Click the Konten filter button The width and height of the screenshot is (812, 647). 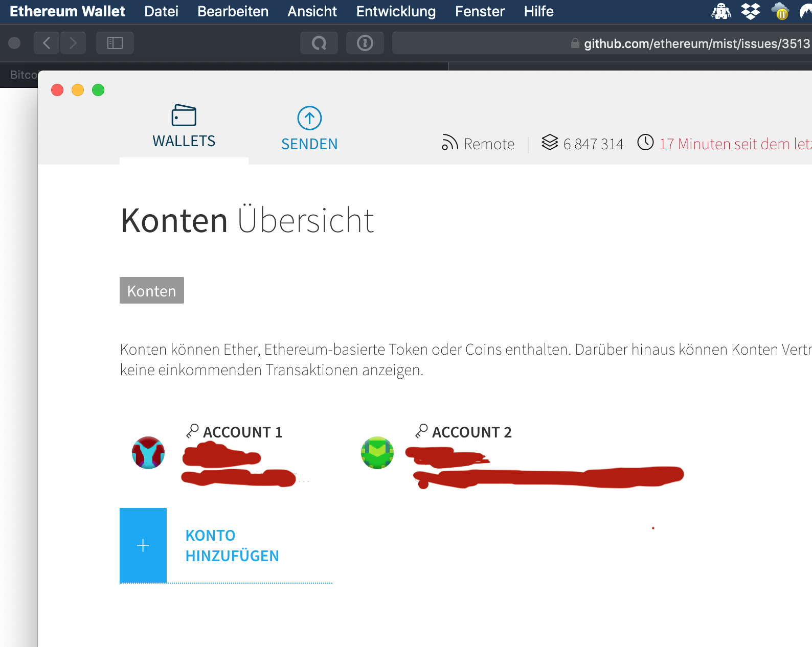(x=152, y=290)
